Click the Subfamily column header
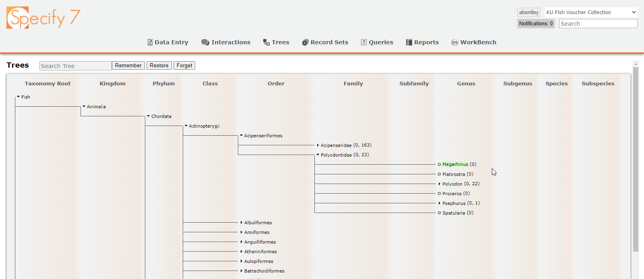This screenshot has width=644, height=279. 414,84
